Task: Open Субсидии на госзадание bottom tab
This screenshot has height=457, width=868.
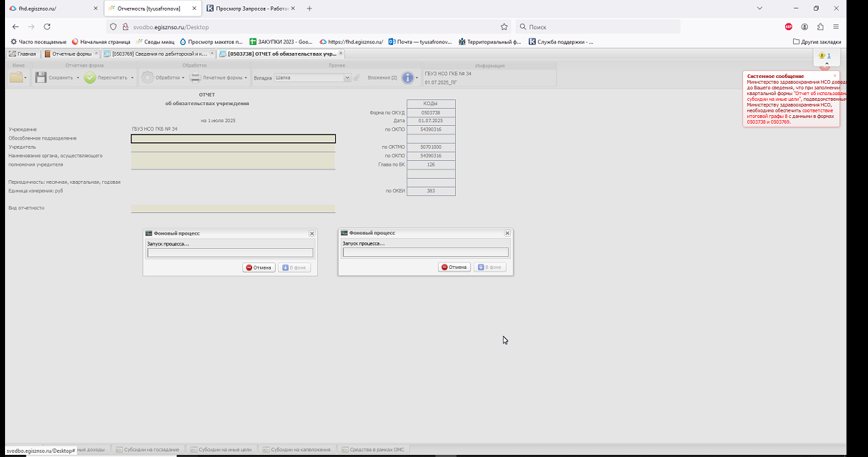Action: point(147,449)
